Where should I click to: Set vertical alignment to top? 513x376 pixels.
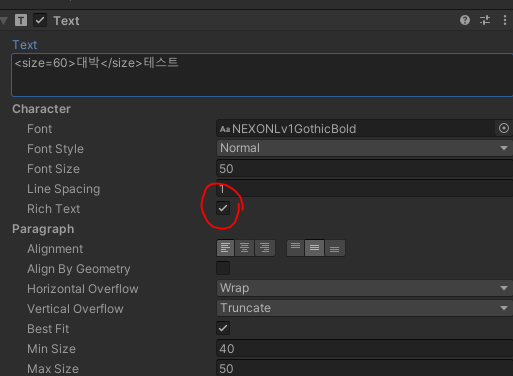(295, 248)
